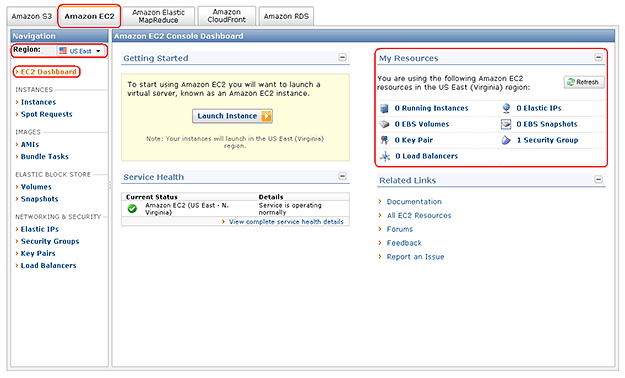The width and height of the screenshot is (625, 378).
Task: Click the 0 Running Instances link
Action: (431, 108)
